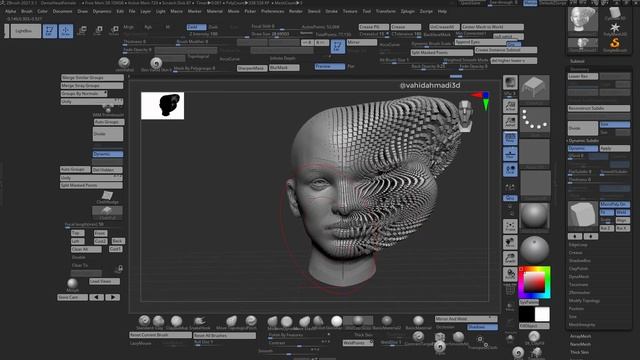Open the Zplugin menu

click(407, 11)
